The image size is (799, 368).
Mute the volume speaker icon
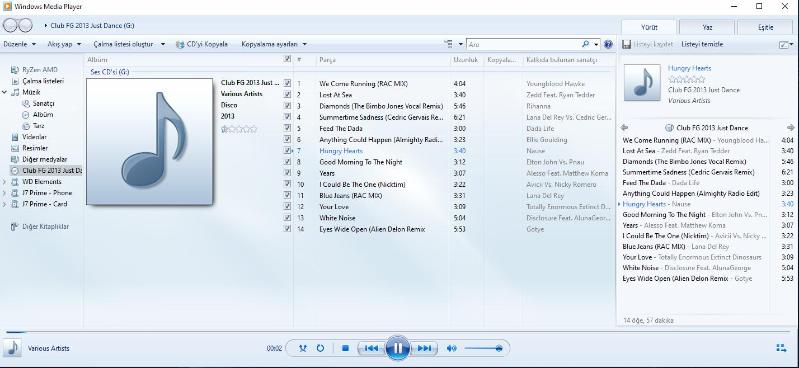click(x=451, y=348)
